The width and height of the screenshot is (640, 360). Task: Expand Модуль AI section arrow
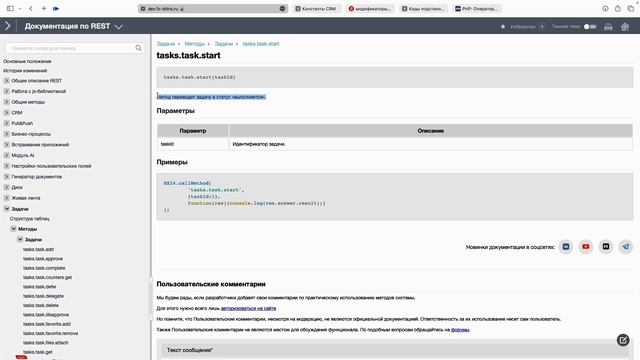[x=7, y=155]
